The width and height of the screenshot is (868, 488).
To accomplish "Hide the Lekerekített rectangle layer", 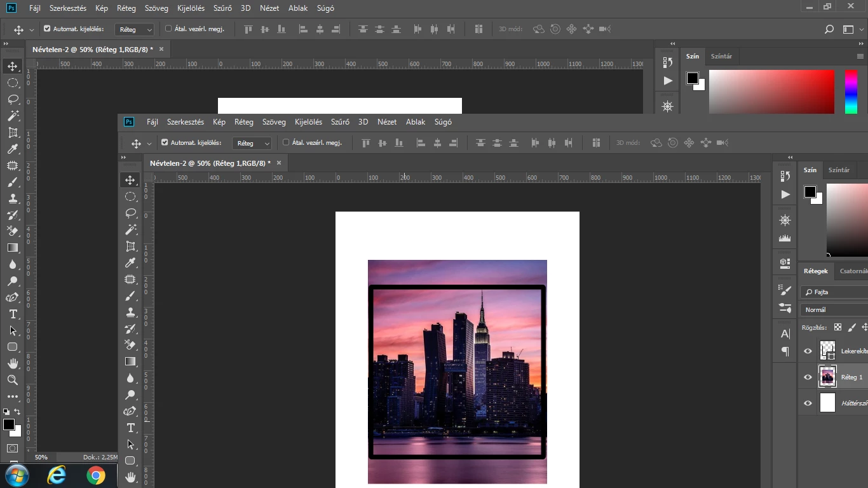I will tap(808, 351).
